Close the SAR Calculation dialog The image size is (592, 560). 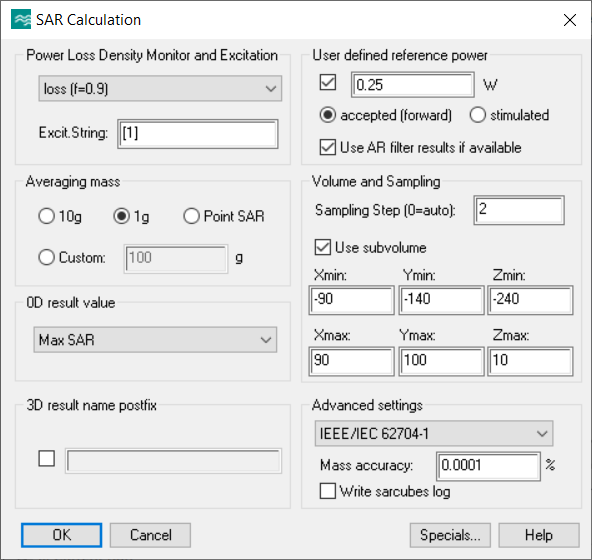pyautogui.click(x=569, y=20)
